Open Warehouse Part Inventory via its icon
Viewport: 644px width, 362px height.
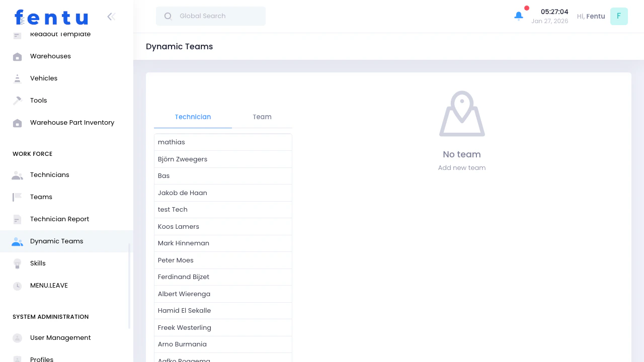[x=17, y=123]
